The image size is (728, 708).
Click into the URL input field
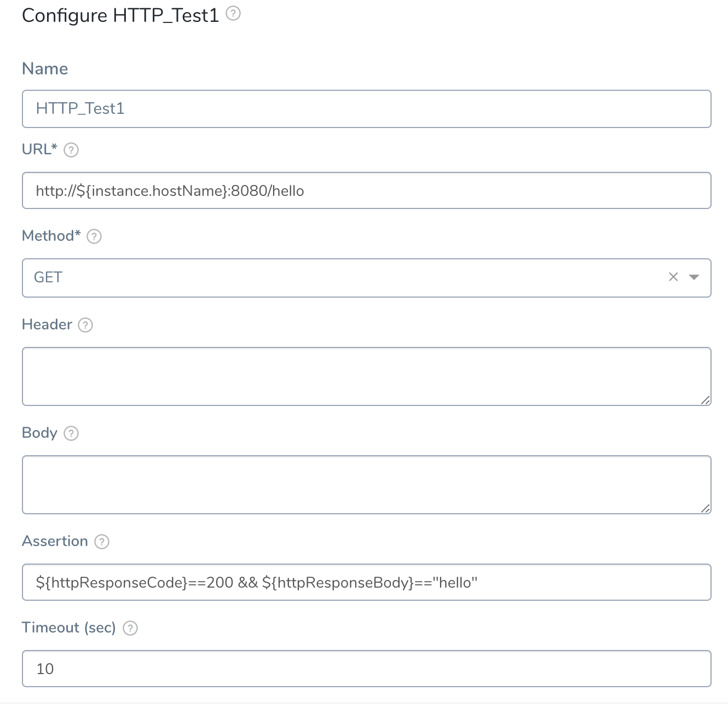click(x=367, y=190)
